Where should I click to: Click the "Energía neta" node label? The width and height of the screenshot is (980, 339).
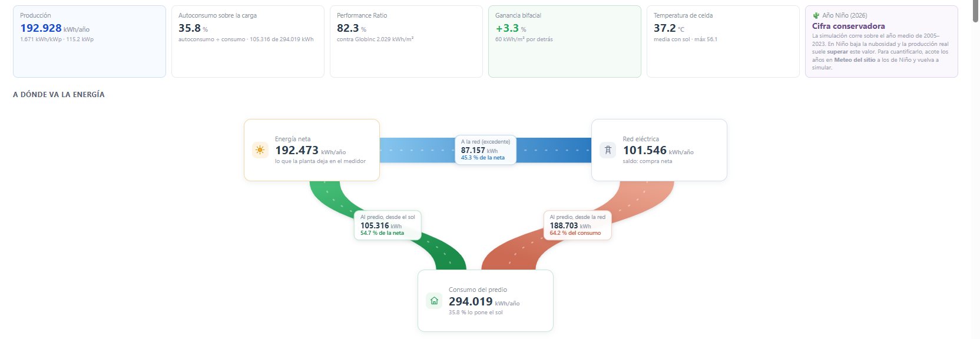click(293, 139)
